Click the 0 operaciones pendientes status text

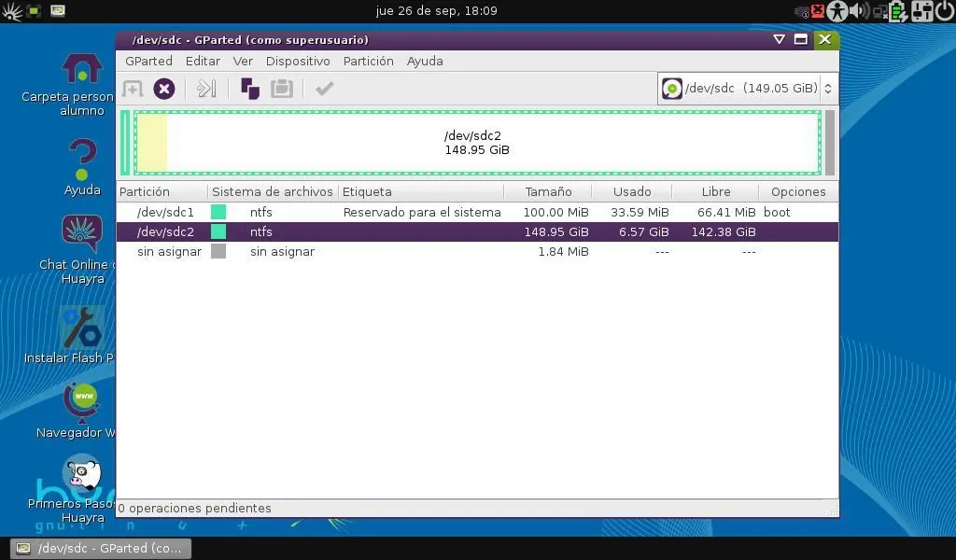[194, 509]
